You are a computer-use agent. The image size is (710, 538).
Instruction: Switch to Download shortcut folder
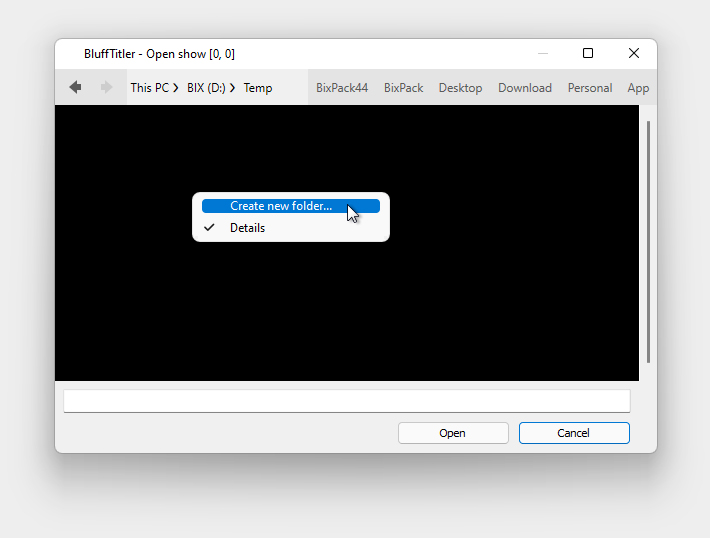(525, 88)
